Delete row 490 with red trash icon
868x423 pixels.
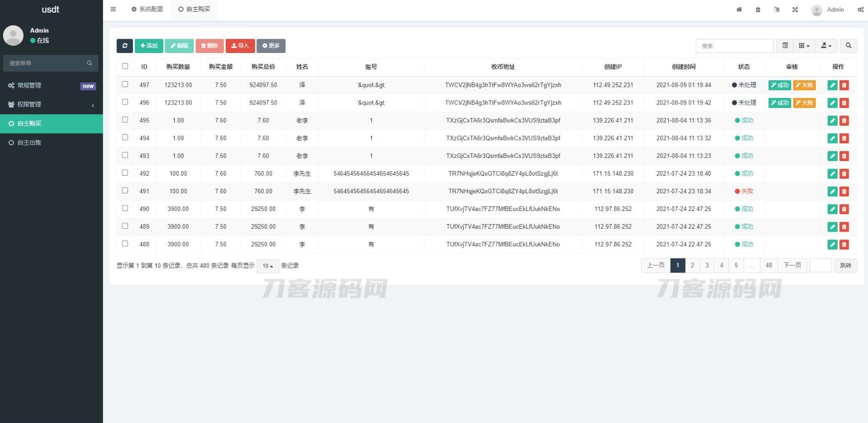coord(844,209)
